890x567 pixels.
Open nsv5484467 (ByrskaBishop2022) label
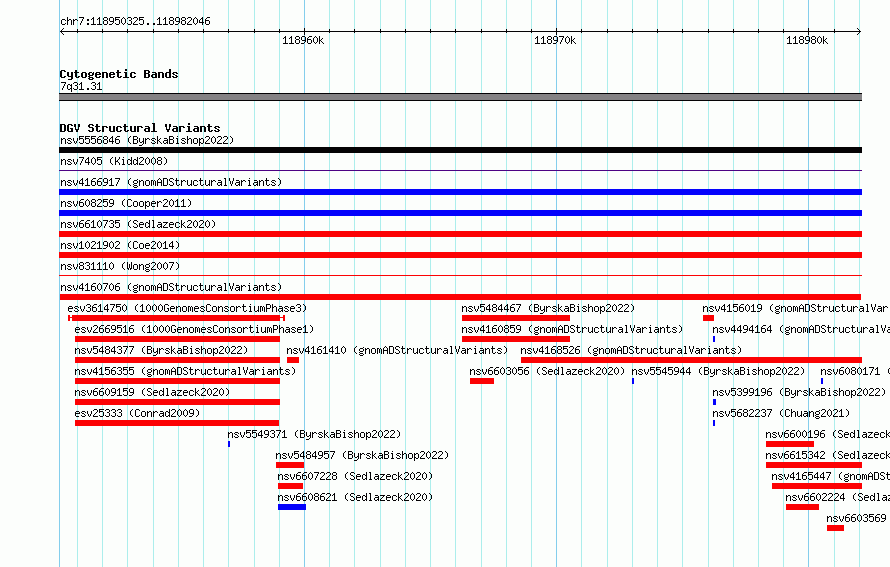click(x=548, y=308)
